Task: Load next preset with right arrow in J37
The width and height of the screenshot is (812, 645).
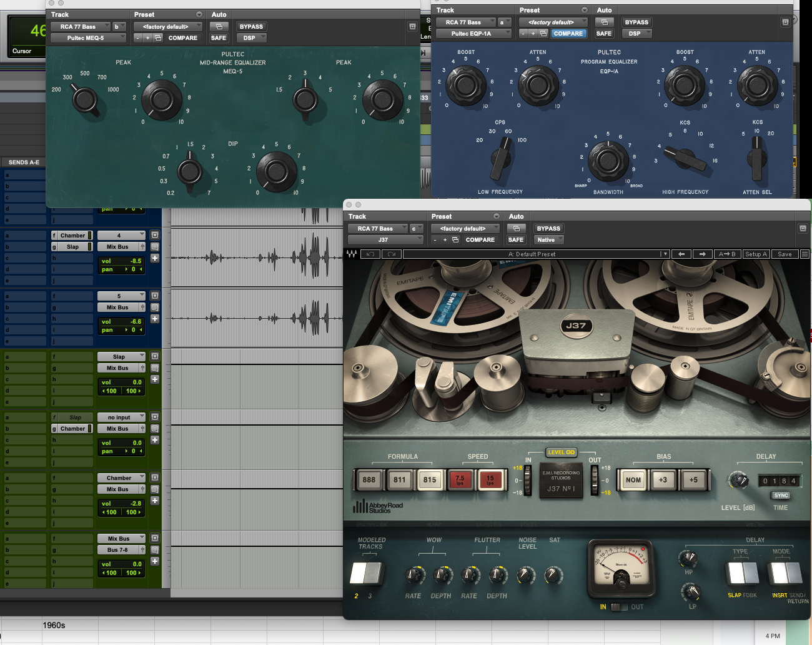Action: click(703, 254)
